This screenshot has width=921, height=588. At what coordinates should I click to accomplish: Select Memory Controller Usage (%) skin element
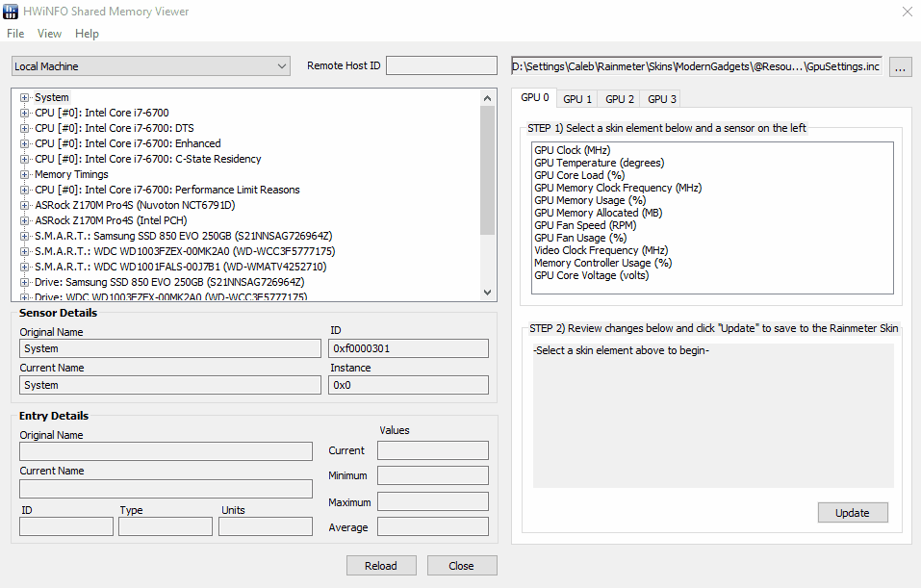603,263
